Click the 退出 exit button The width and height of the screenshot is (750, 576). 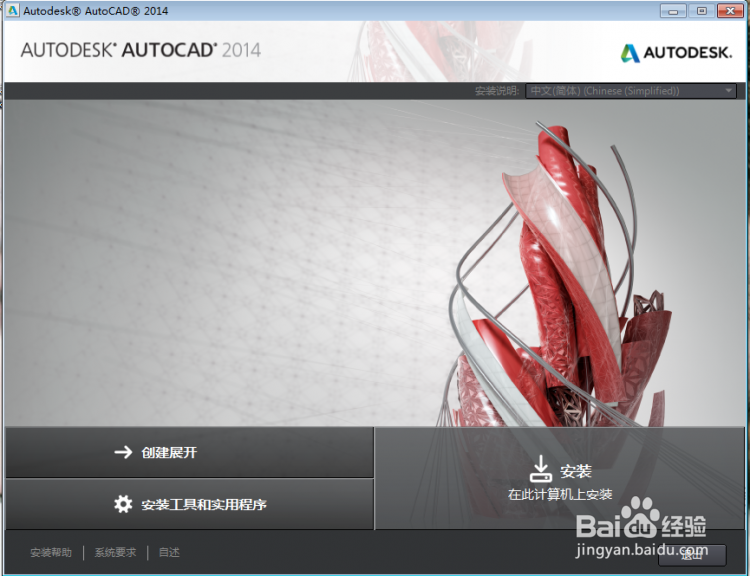(x=692, y=555)
